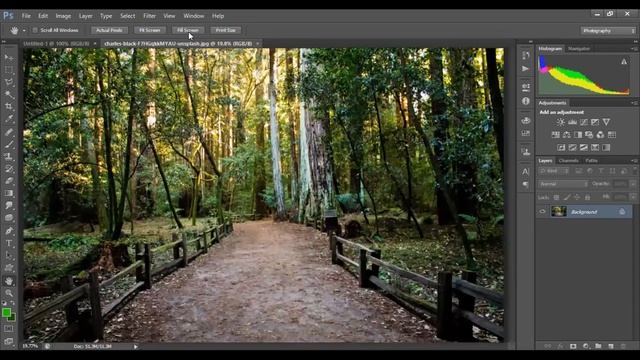Viewport: 640px width, 360px height.
Task: Toggle lock image pixels brush icon
Action: point(567,197)
